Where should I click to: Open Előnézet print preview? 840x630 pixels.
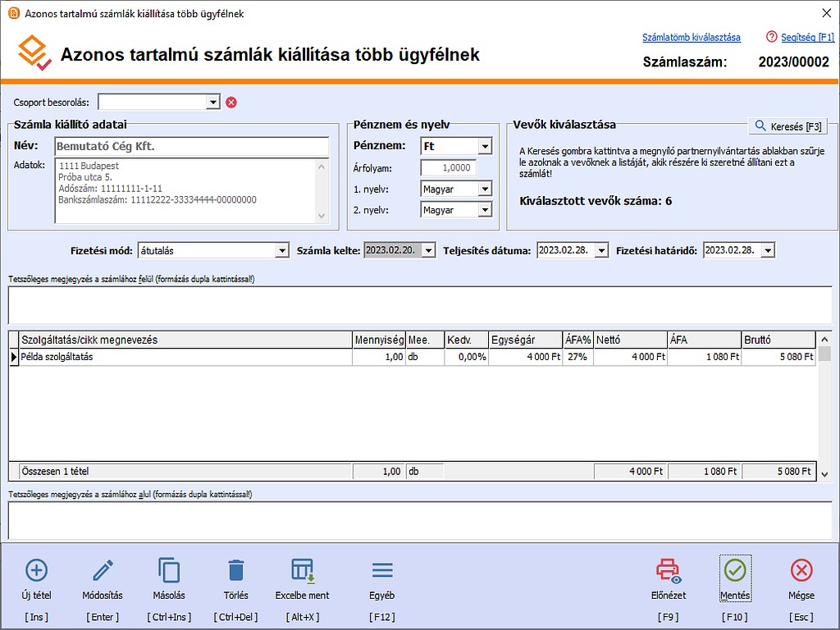point(668,570)
